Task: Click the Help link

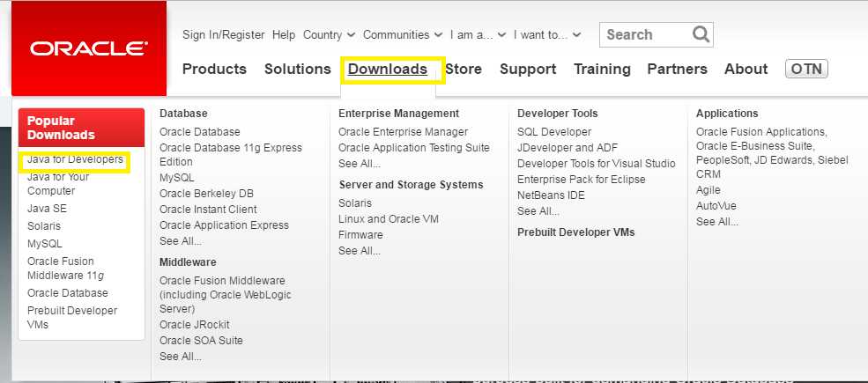Action: pos(284,34)
